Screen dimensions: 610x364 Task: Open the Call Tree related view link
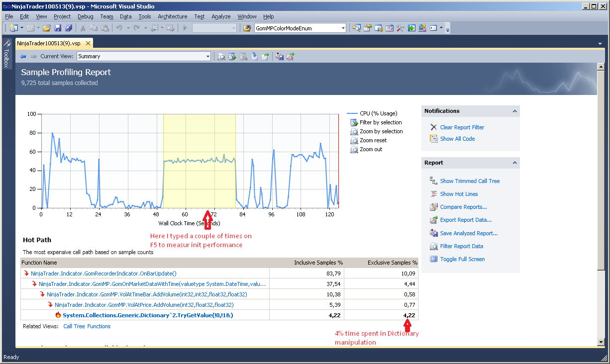[x=74, y=326]
